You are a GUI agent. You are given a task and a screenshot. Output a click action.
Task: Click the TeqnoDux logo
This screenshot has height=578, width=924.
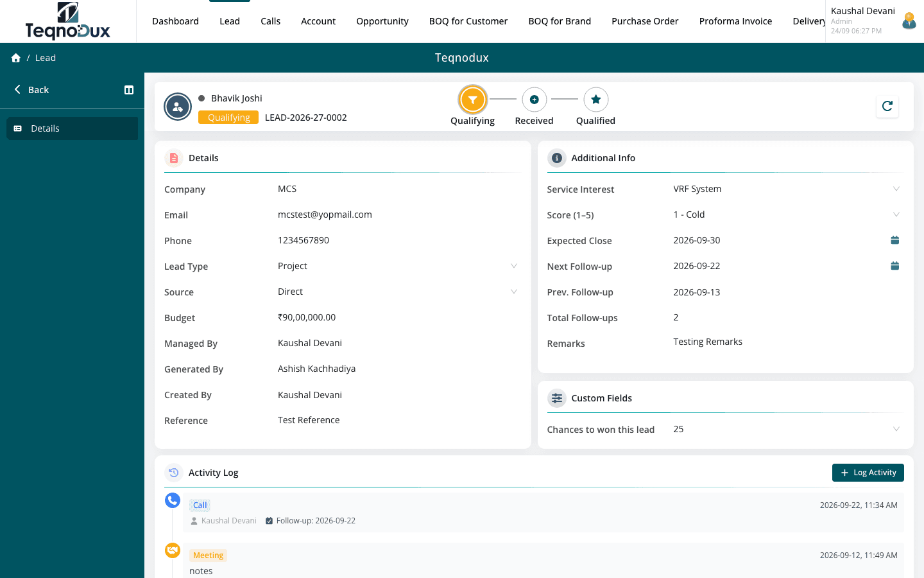[67, 21]
